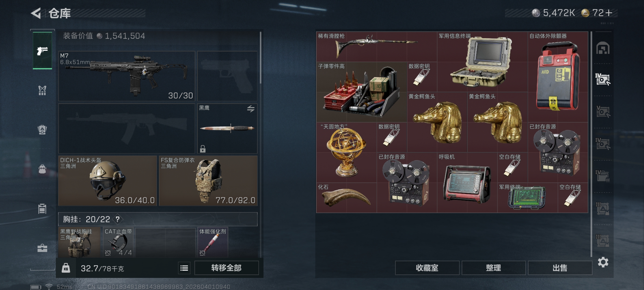
Task: Select the weapons pistol category tab
Action: [42, 50]
